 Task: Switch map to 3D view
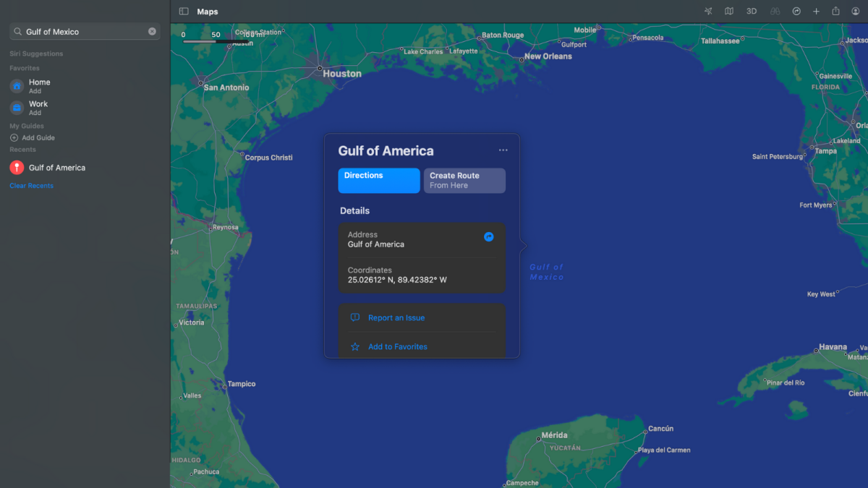pos(752,12)
